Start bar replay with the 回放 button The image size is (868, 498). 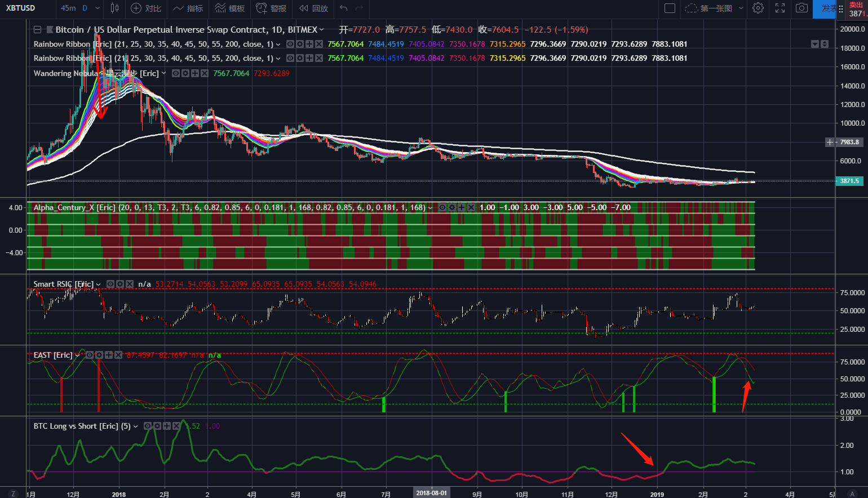point(313,8)
